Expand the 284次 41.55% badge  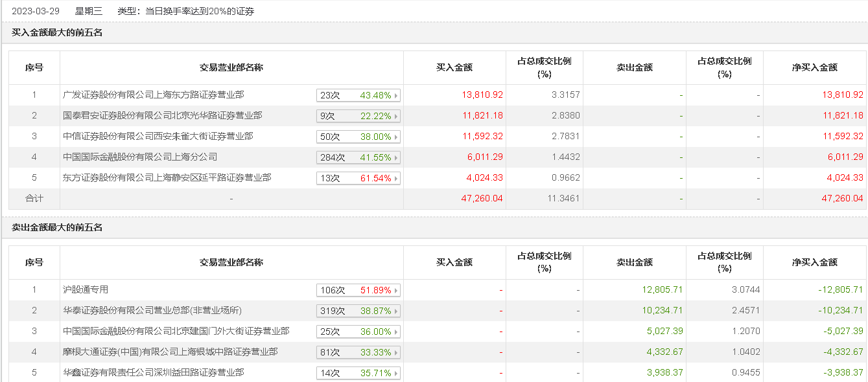coord(358,157)
